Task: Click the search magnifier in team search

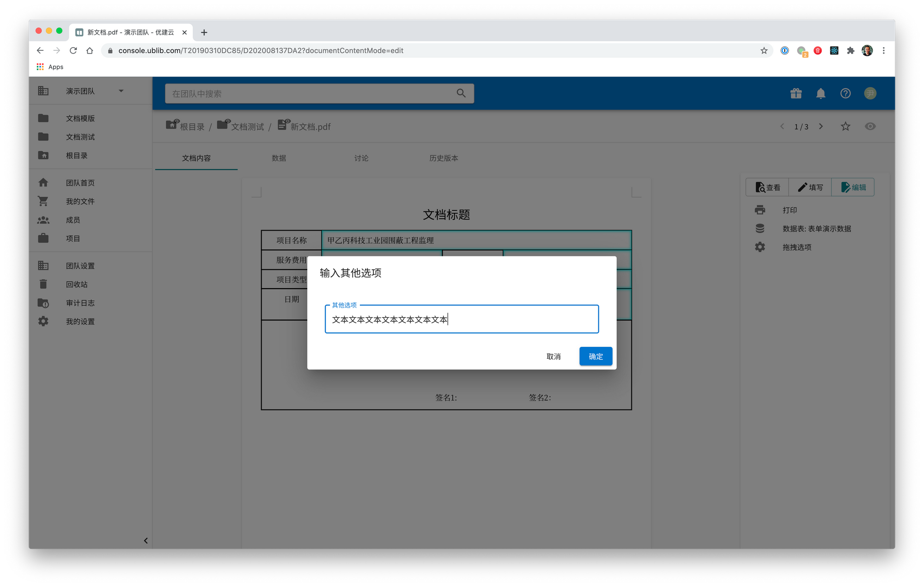Action: pyautogui.click(x=461, y=93)
